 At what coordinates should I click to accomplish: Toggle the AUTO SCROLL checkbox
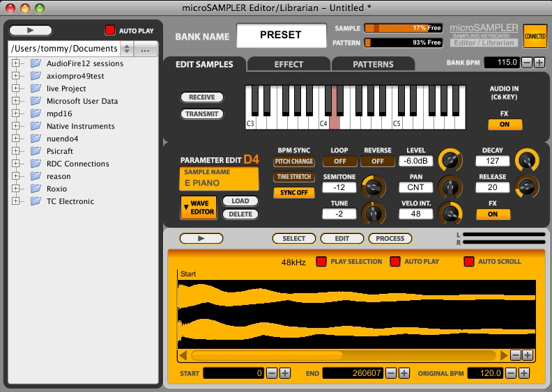pyautogui.click(x=469, y=262)
